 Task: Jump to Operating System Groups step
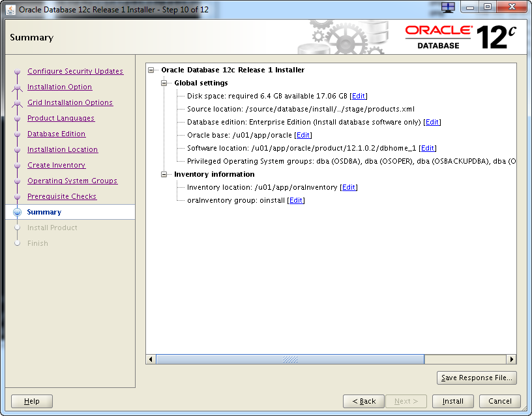point(72,181)
